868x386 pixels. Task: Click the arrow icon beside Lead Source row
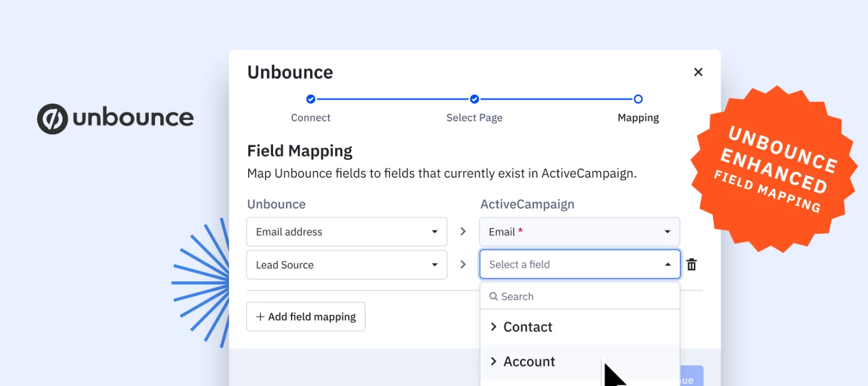click(462, 264)
